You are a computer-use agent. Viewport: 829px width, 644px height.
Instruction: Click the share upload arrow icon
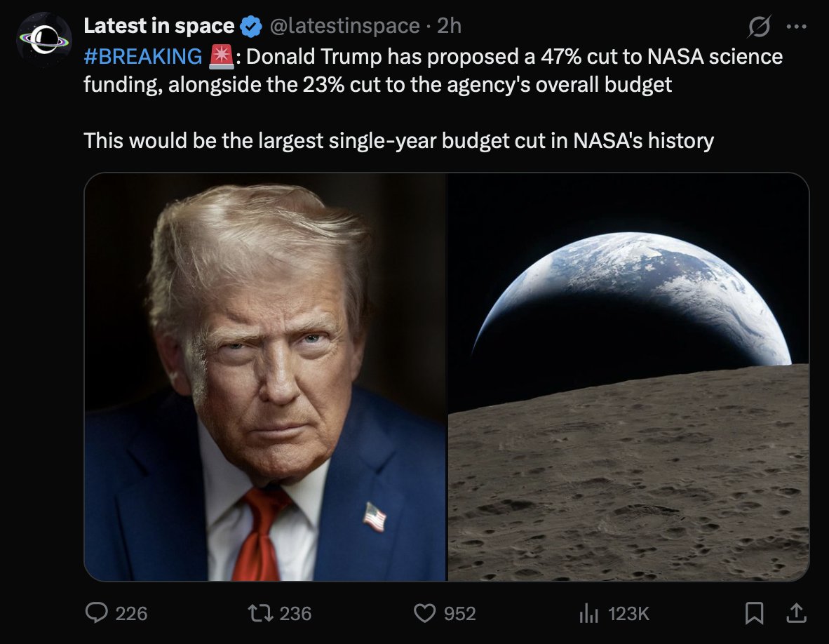click(795, 613)
